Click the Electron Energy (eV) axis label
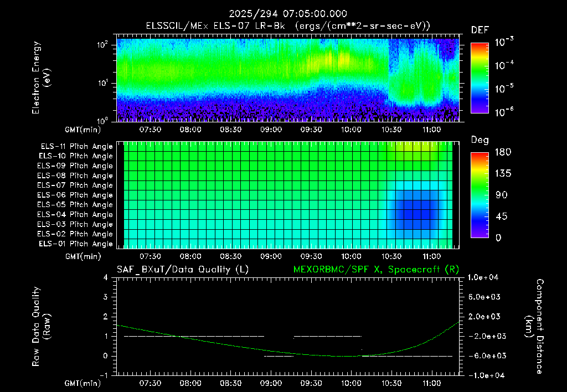 click(x=41, y=78)
